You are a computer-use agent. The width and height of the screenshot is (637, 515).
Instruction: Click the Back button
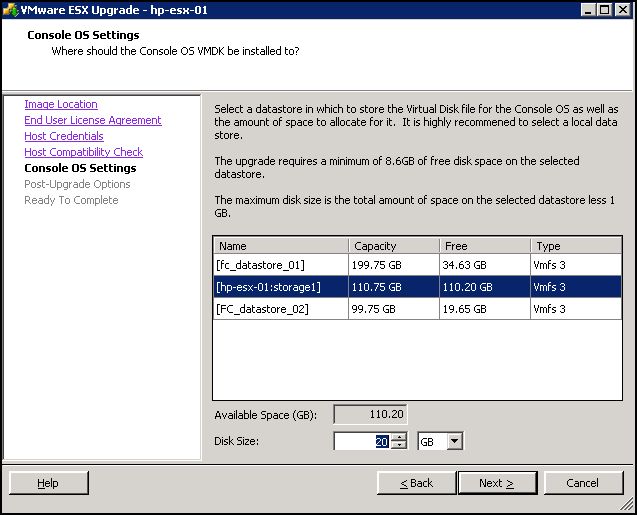tap(416, 483)
